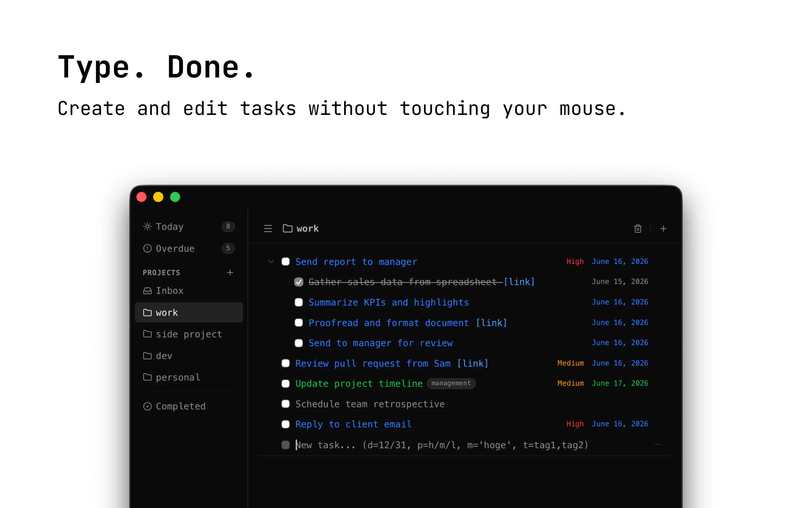
Task: Uncheck Gather sales data from spreadsheet
Action: point(298,282)
